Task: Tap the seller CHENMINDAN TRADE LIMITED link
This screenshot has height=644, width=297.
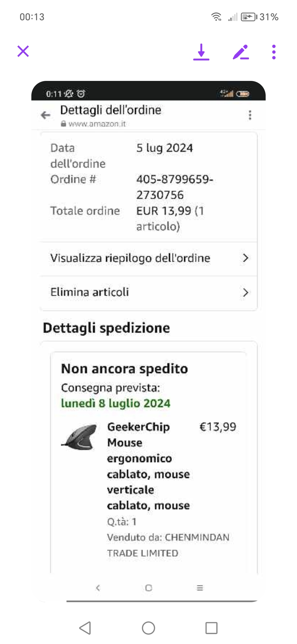Action: pyautogui.click(x=168, y=545)
